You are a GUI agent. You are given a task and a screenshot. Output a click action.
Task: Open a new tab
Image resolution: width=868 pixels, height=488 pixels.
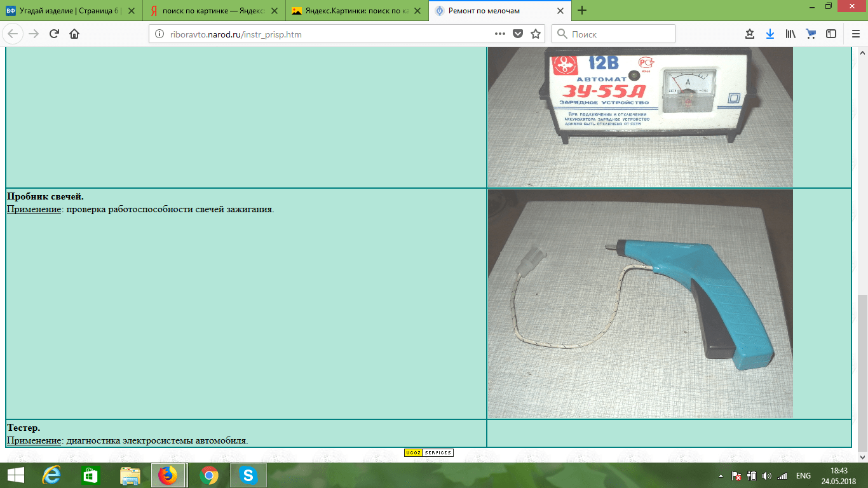coord(582,10)
